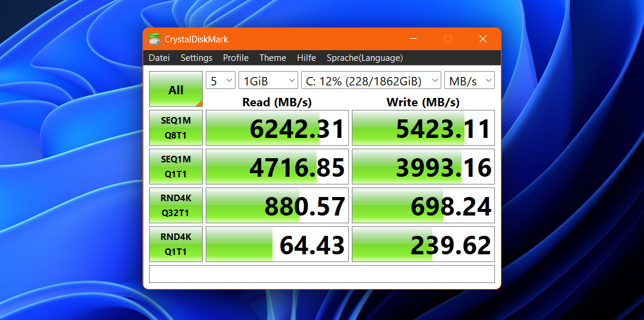Click the 239.62 random write result

point(423,244)
